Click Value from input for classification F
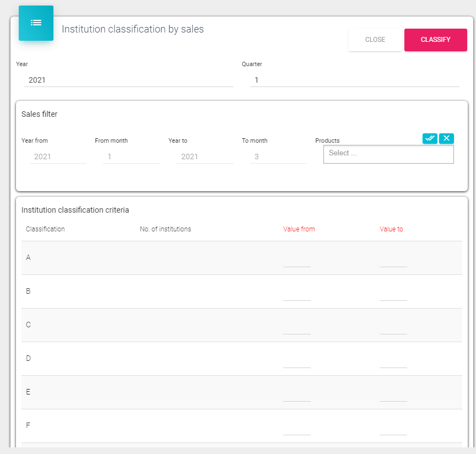476x454 pixels. pos(297,429)
